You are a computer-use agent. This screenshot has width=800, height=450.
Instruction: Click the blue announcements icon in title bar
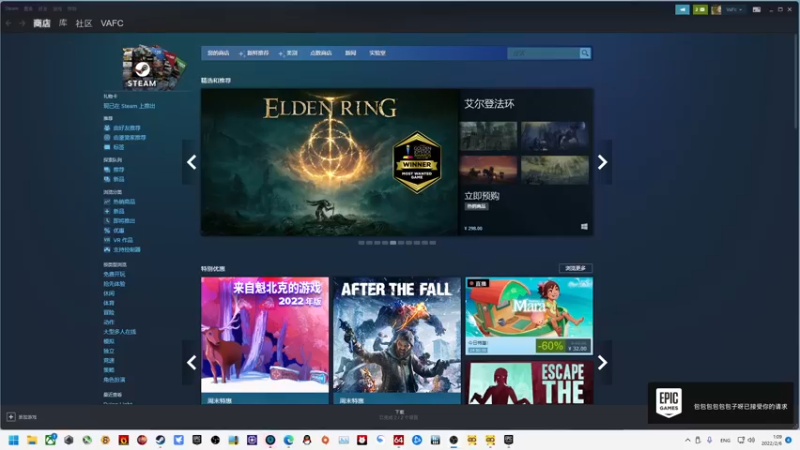point(682,10)
